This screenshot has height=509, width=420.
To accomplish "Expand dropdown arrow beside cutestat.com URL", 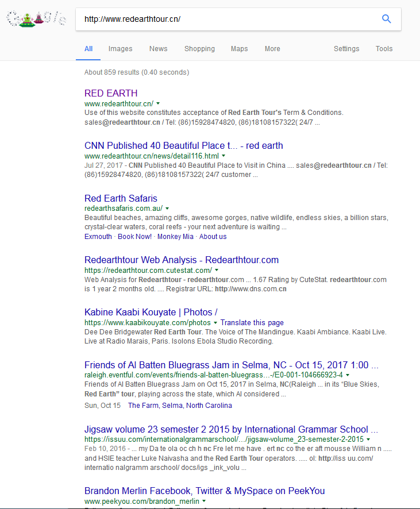I will tap(217, 270).
